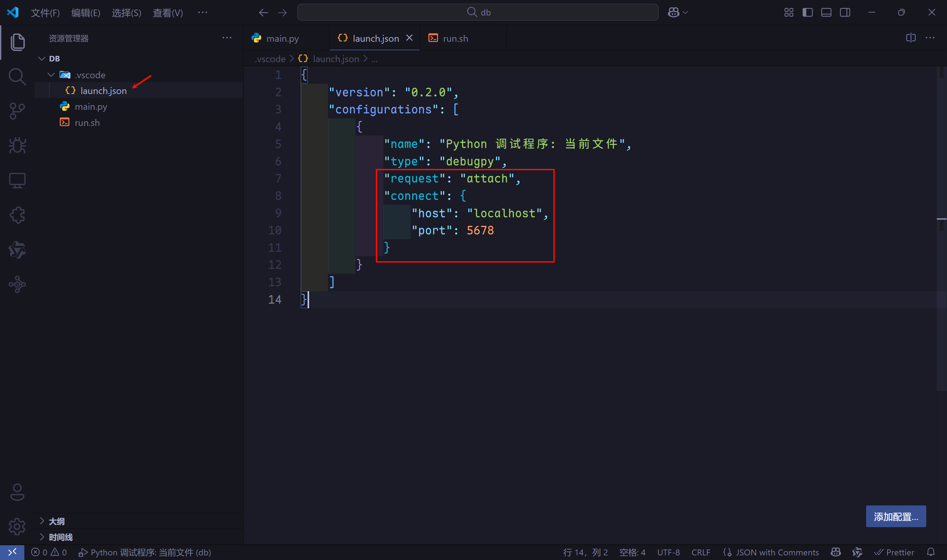Toggle the bottom panel visibility
Image resolution: width=947 pixels, height=560 pixels.
pyautogui.click(x=826, y=12)
